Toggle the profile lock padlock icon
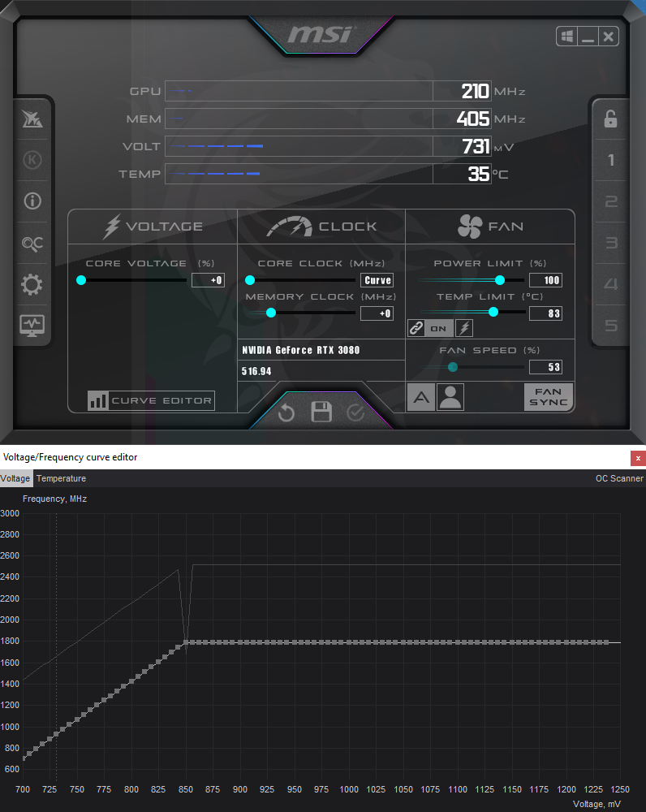 611,119
